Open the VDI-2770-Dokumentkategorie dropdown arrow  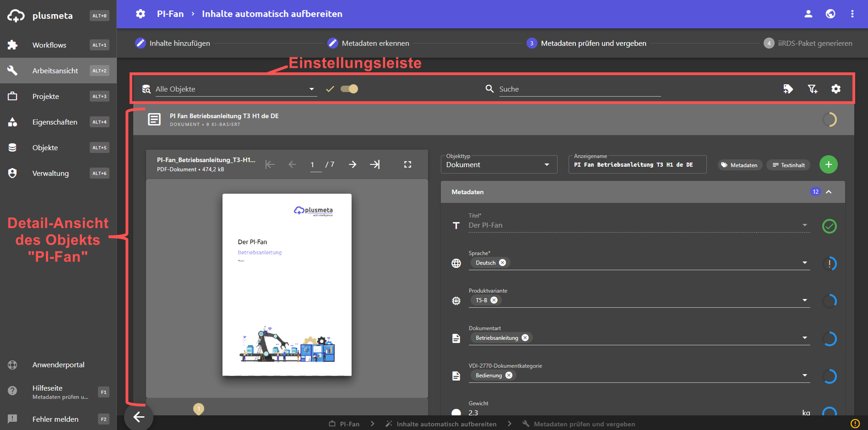coord(805,375)
